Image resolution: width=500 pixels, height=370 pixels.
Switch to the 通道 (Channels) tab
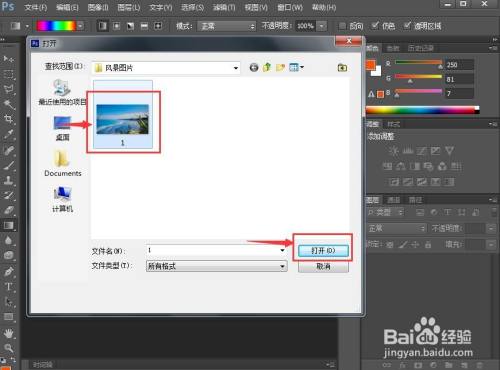pos(394,200)
